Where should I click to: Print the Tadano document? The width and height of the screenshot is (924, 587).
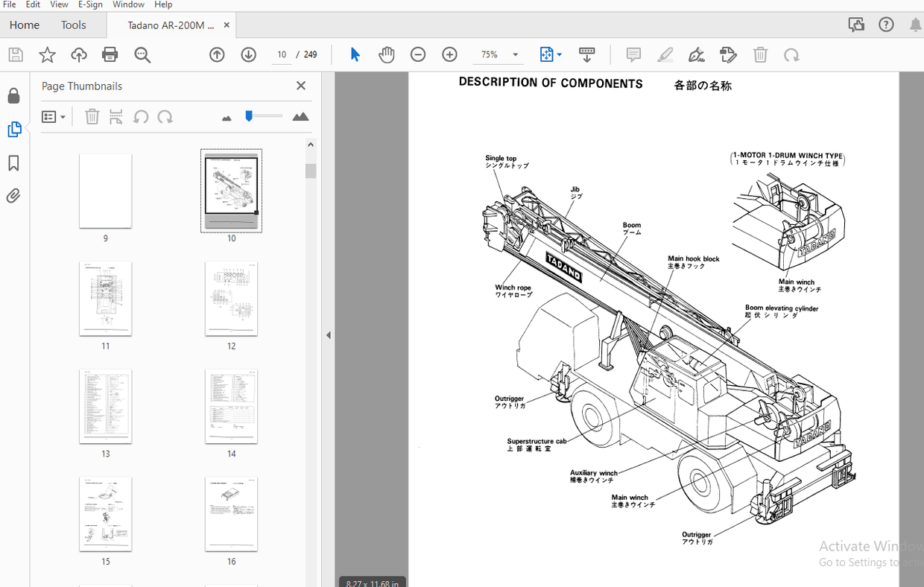point(110,54)
